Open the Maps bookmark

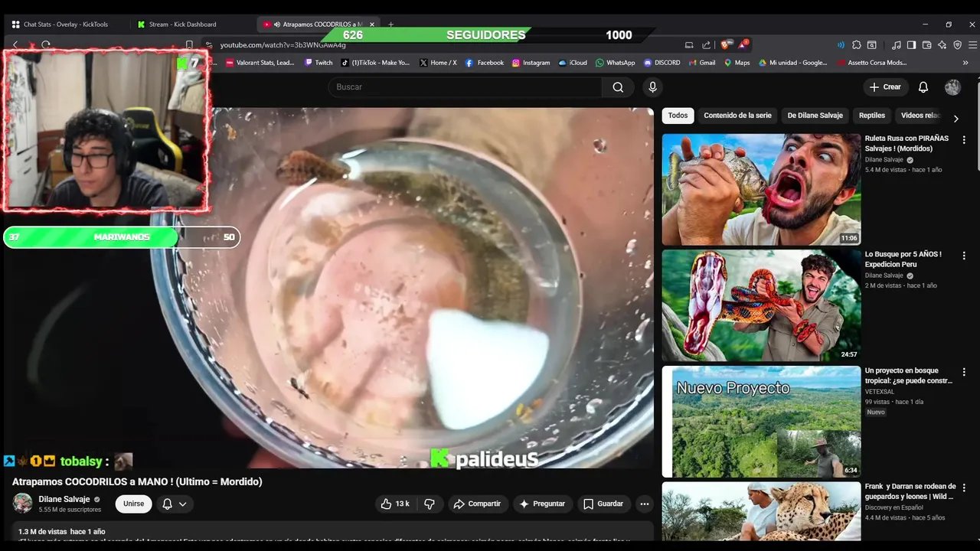coord(737,63)
